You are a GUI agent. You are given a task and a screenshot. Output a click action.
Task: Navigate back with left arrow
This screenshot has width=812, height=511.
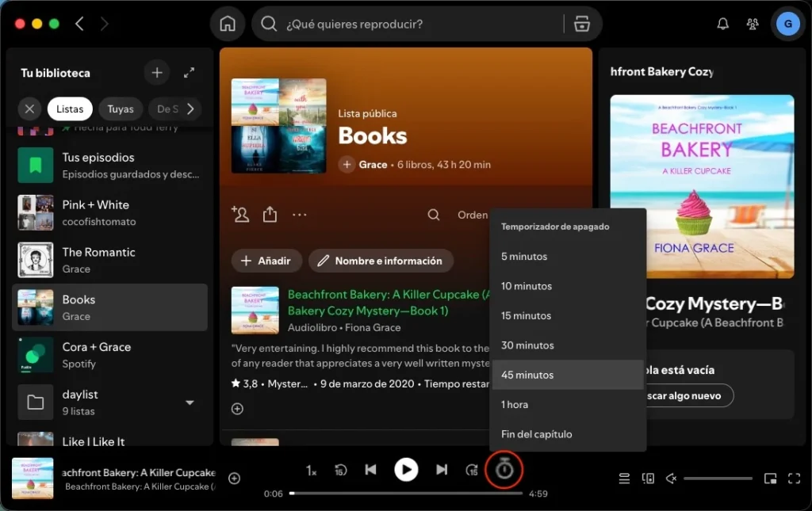[80, 24]
